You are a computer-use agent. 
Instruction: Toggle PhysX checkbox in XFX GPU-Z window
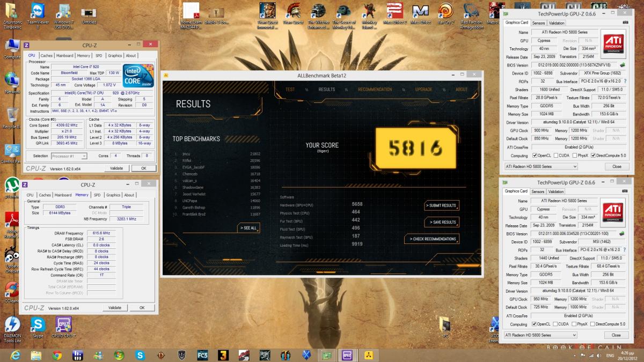coord(575,156)
